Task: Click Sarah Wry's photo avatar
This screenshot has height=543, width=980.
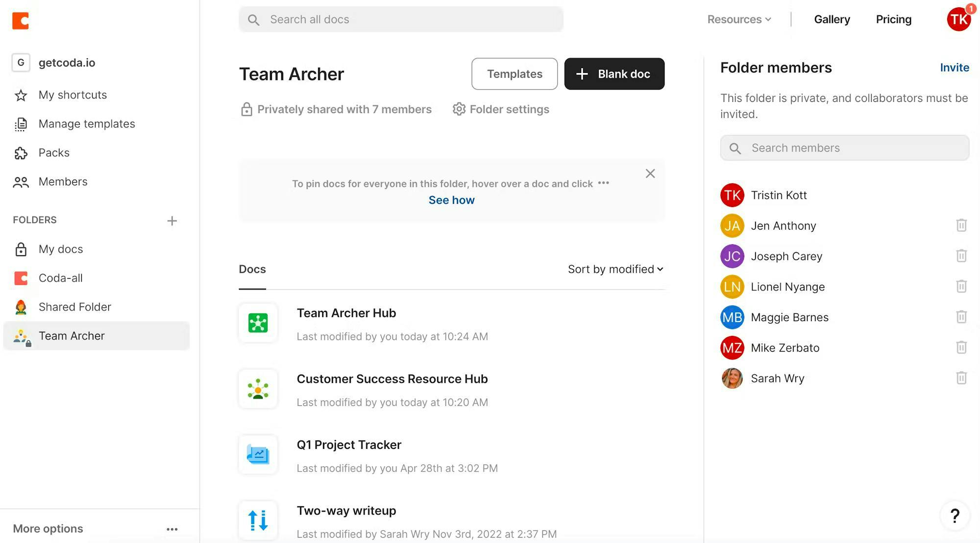Action: [x=733, y=378]
